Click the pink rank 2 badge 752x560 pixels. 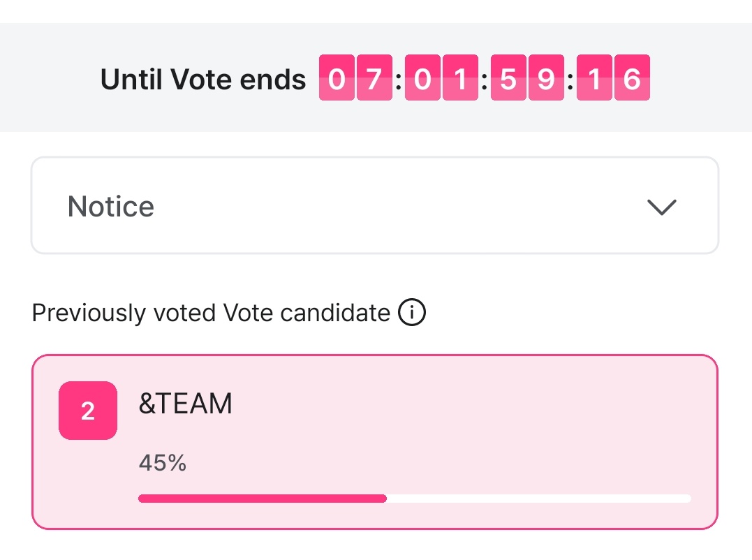click(88, 411)
